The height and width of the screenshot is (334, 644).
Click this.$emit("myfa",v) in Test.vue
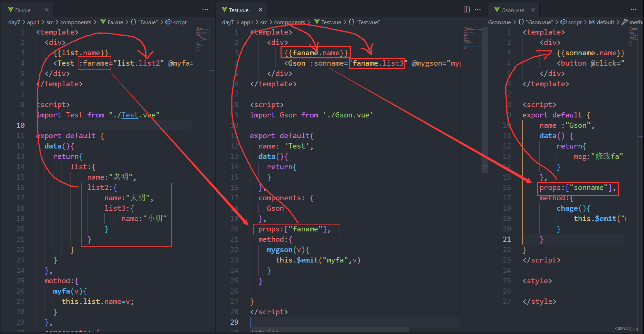(x=318, y=260)
